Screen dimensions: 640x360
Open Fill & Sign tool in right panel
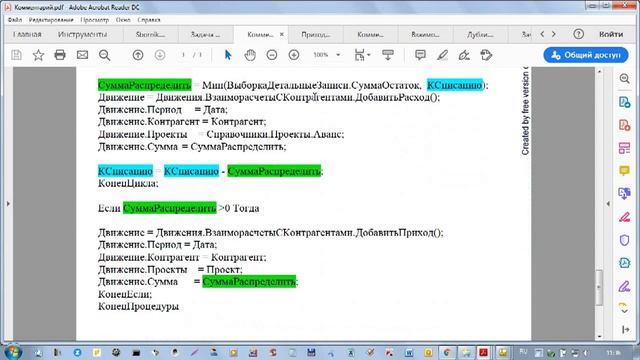(x=624, y=217)
